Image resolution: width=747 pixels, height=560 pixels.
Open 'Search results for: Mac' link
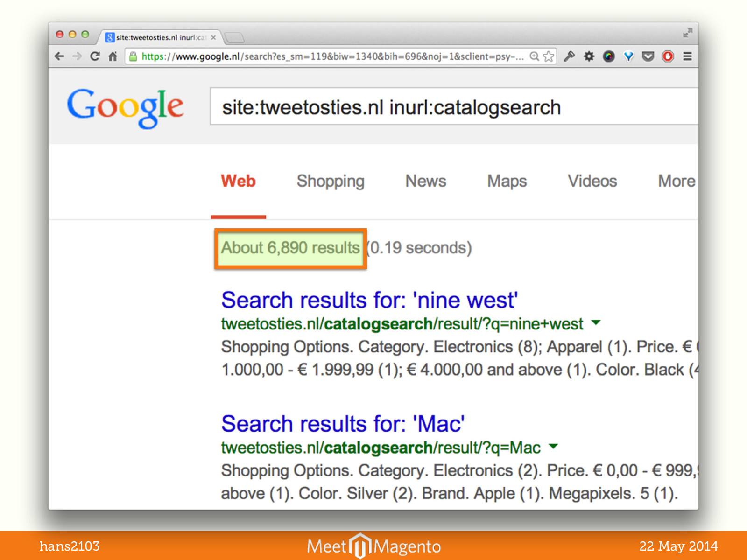click(x=343, y=424)
